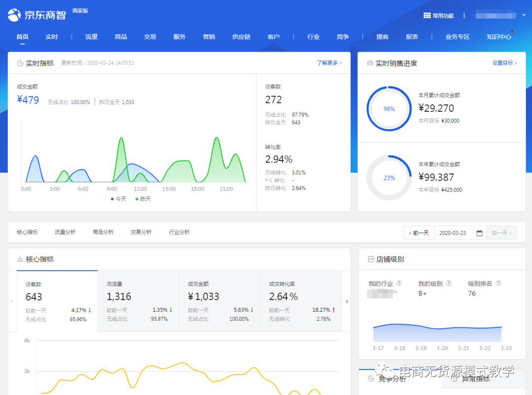Viewport: 532px width, 395px height.
Task: Switch to the 商品分析 tab
Action: pyautogui.click(x=103, y=232)
